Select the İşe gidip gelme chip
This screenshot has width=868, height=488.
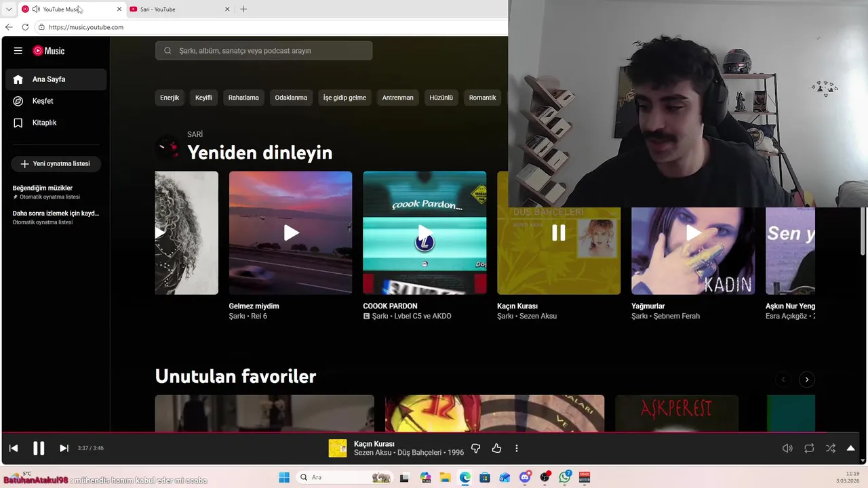pos(344,98)
